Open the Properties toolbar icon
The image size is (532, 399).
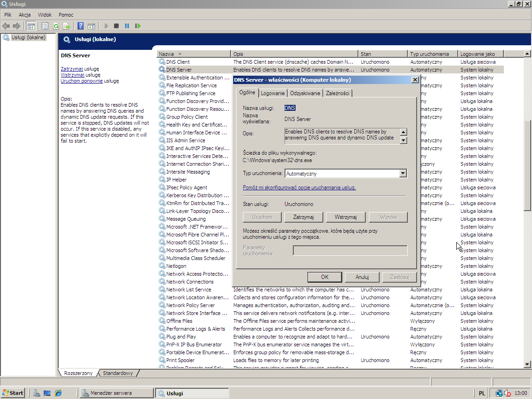(x=45, y=26)
